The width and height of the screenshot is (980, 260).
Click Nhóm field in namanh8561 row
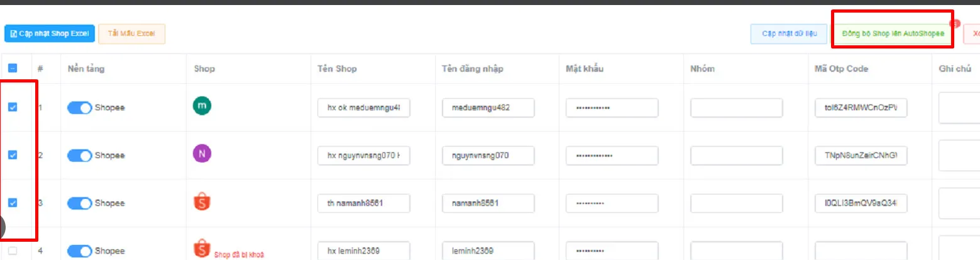pyautogui.click(x=737, y=203)
